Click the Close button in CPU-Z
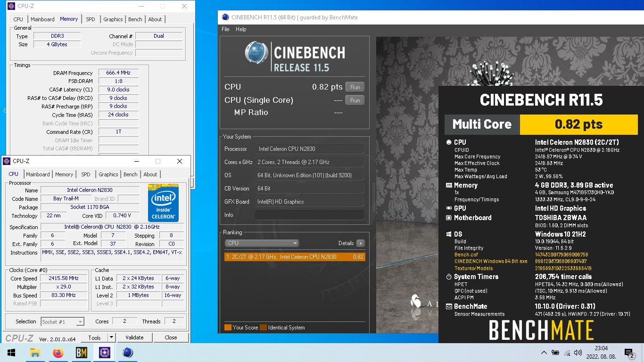The width and height of the screenshot is (644, 362). pyautogui.click(x=171, y=337)
